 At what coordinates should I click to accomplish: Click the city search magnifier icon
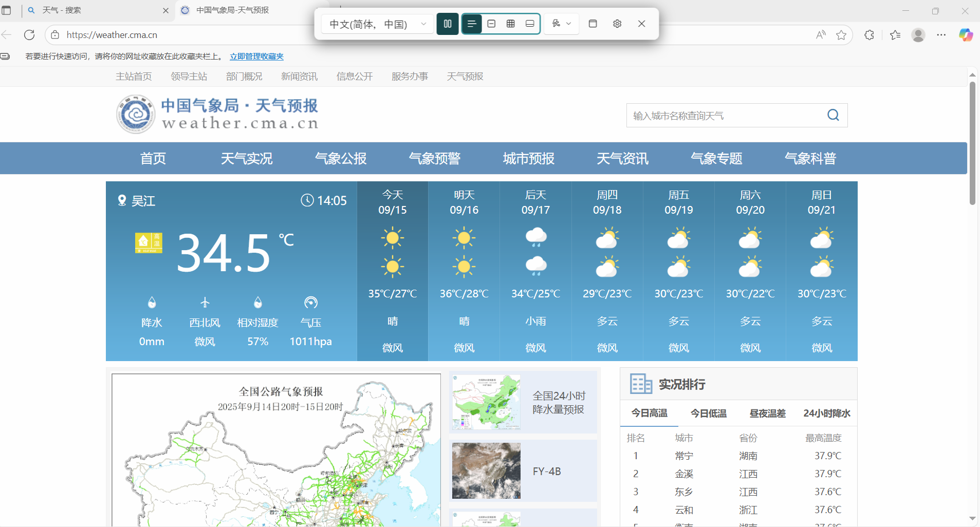click(833, 115)
